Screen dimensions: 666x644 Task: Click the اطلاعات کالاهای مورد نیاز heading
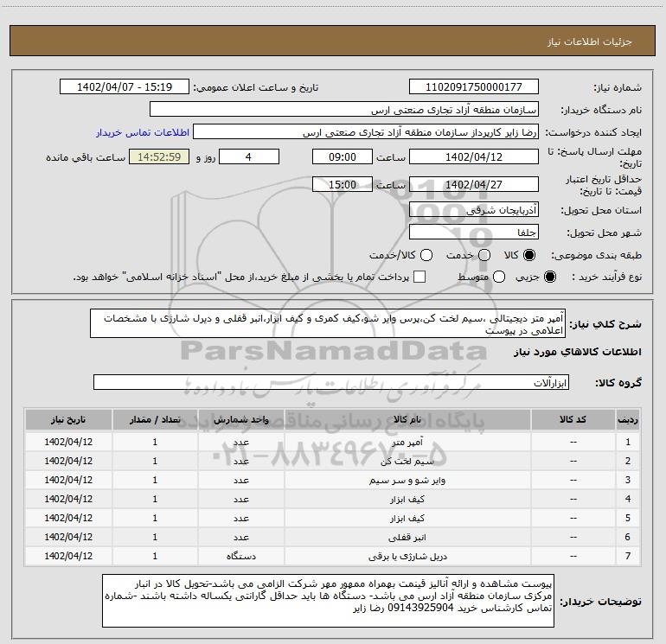pos(577,352)
